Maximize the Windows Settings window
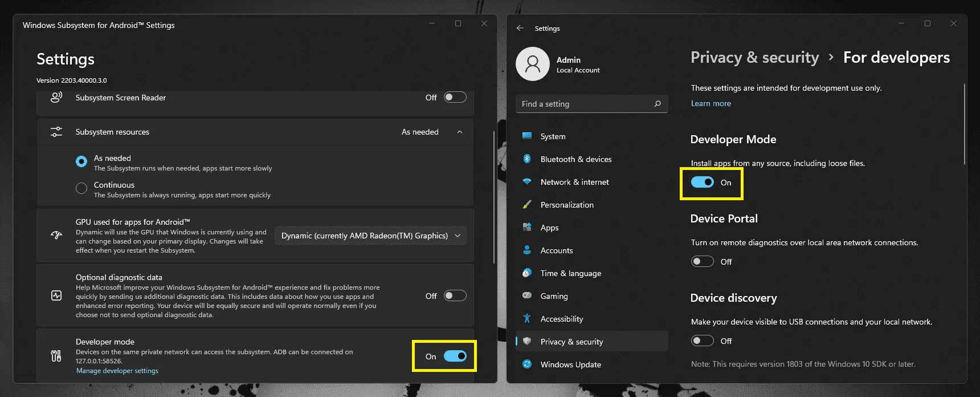 928,23
